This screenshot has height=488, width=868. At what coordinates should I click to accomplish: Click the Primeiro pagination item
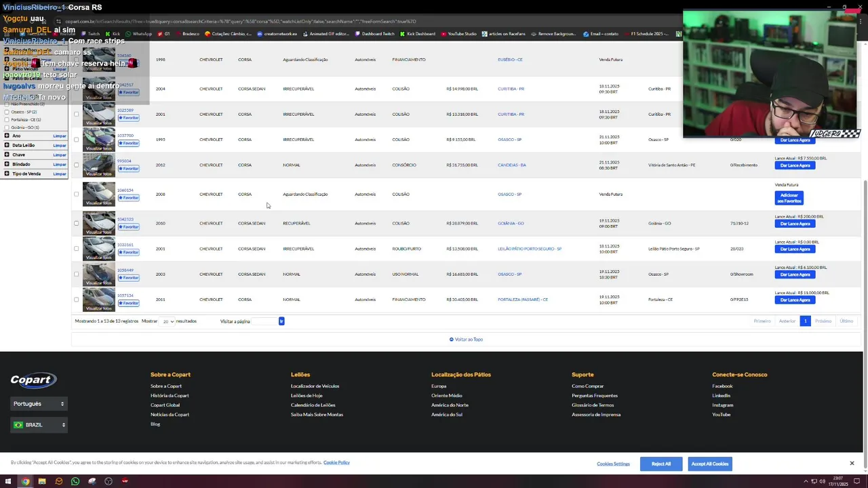click(762, 321)
